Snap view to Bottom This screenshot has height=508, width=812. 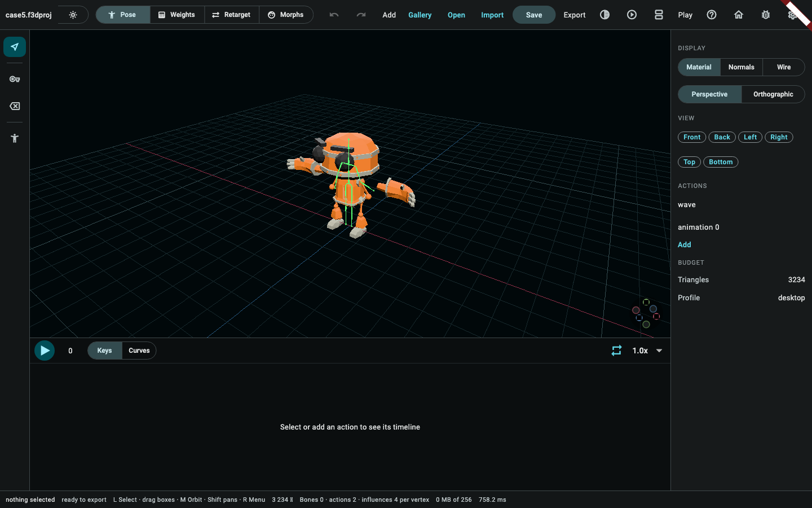[x=721, y=162]
